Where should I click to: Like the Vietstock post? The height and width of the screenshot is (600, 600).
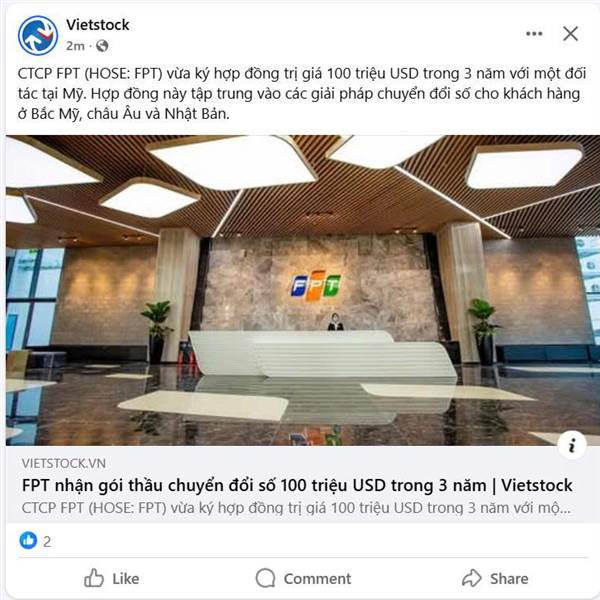coord(112,578)
